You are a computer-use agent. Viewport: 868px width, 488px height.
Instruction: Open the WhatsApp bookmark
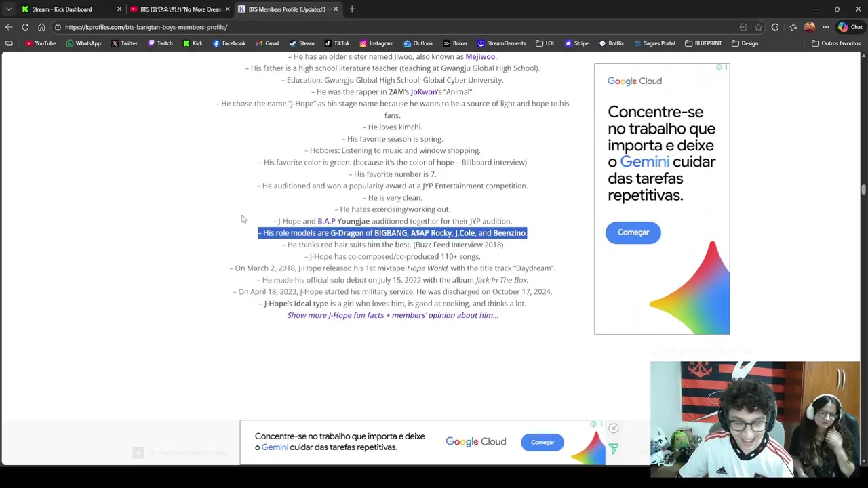coord(83,43)
